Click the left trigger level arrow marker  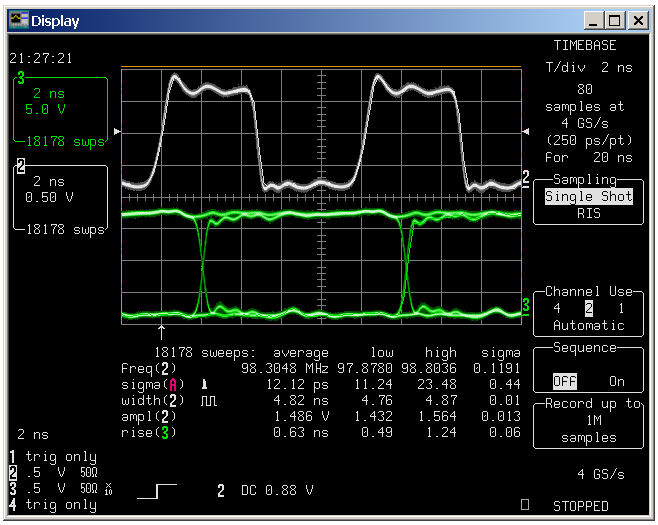click(116, 131)
